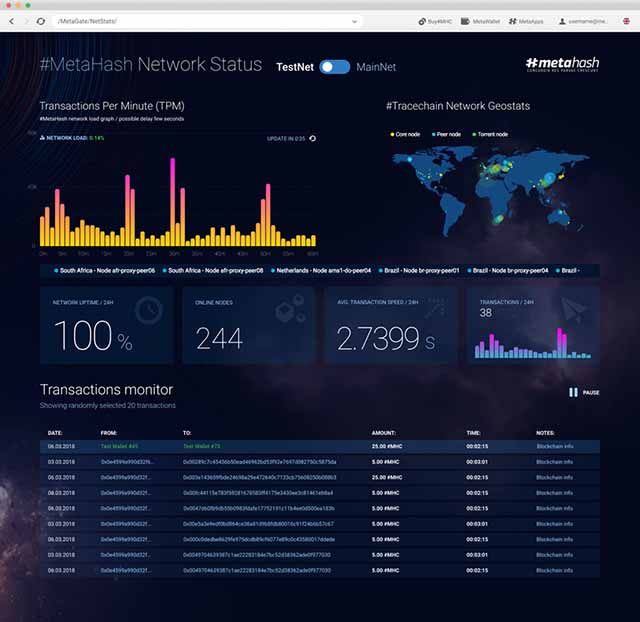Click the Core node legend item
The width and height of the screenshot is (640, 622).
[405, 134]
